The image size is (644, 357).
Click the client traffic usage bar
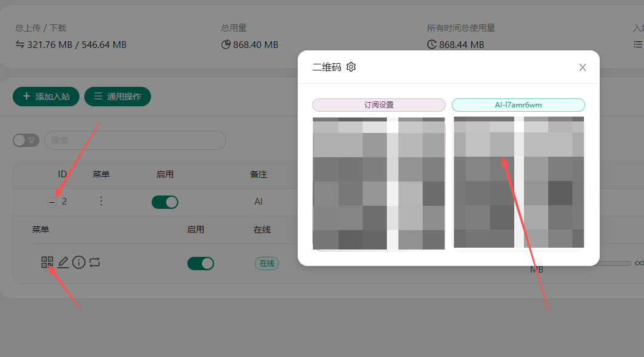pyautogui.click(x=615, y=263)
